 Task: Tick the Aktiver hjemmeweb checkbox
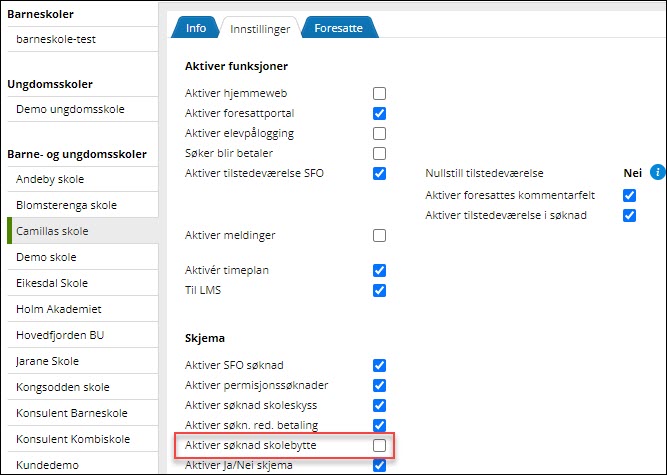click(379, 93)
